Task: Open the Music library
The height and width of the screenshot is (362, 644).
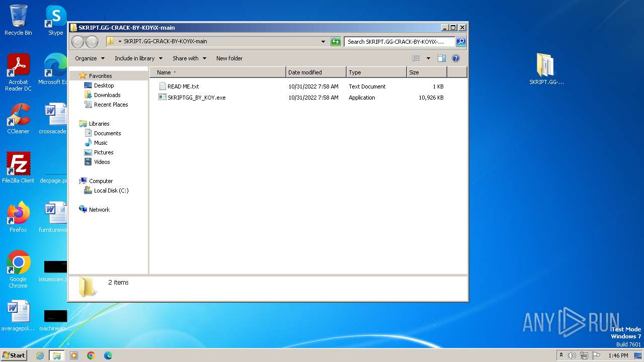Action: [x=101, y=143]
